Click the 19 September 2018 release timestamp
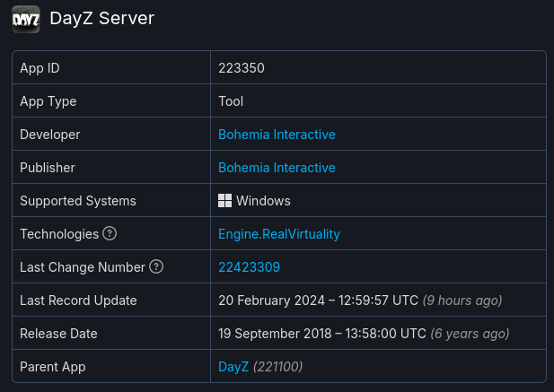Viewport: 554px width, 392px height. pos(322,334)
